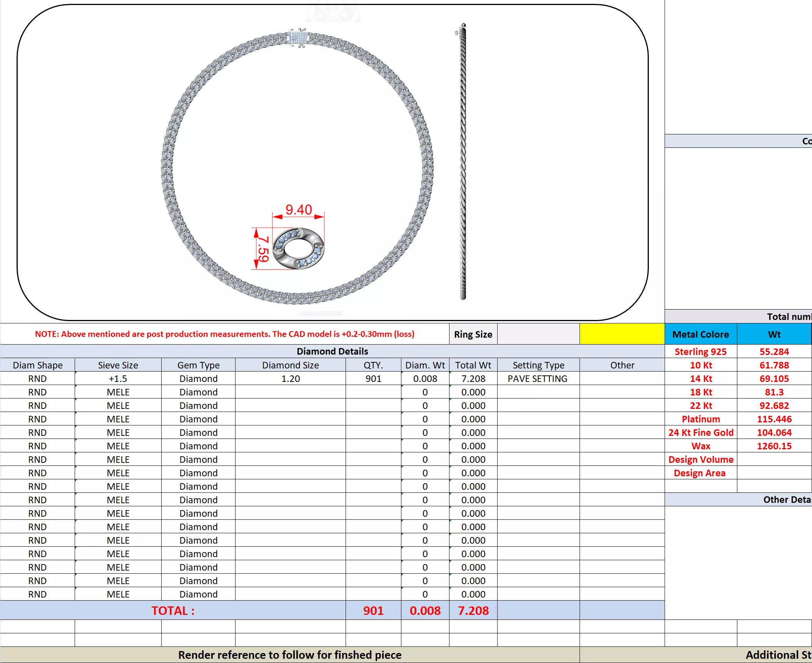Click the +1.5 sieve size cell
This screenshot has width=812, height=663.
click(118, 378)
